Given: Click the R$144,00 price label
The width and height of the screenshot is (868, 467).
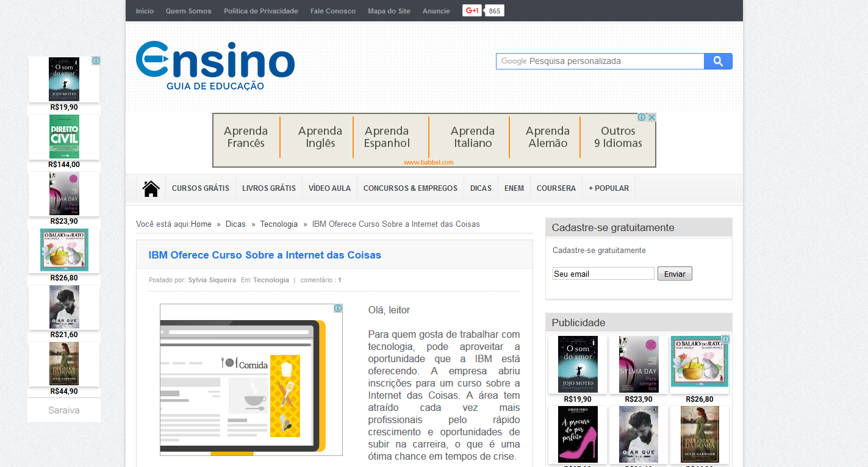Looking at the screenshot, I should pyautogui.click(x=64, y=165).
